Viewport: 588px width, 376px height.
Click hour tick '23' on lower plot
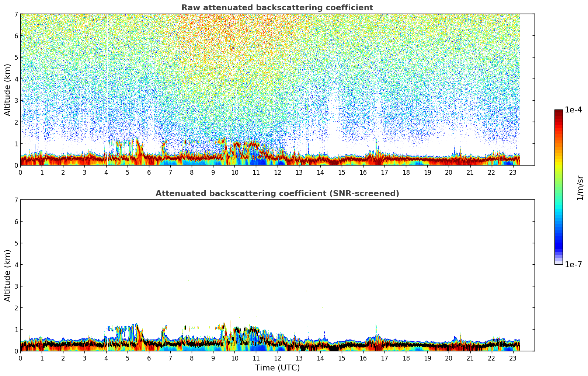513,358
